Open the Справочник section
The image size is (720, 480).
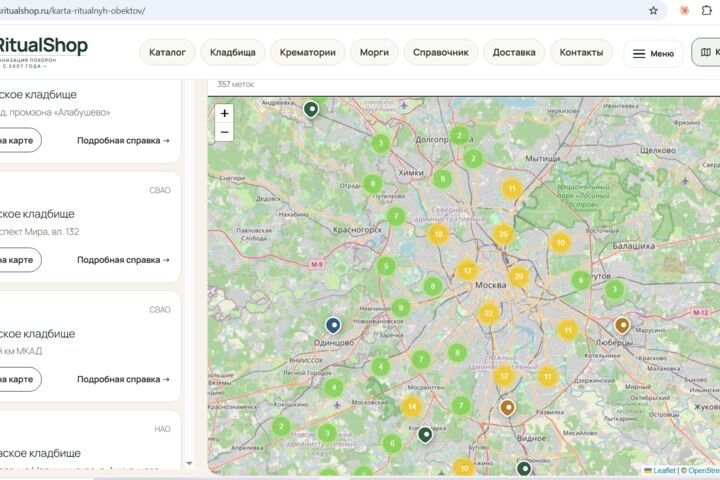click(441, 52)
